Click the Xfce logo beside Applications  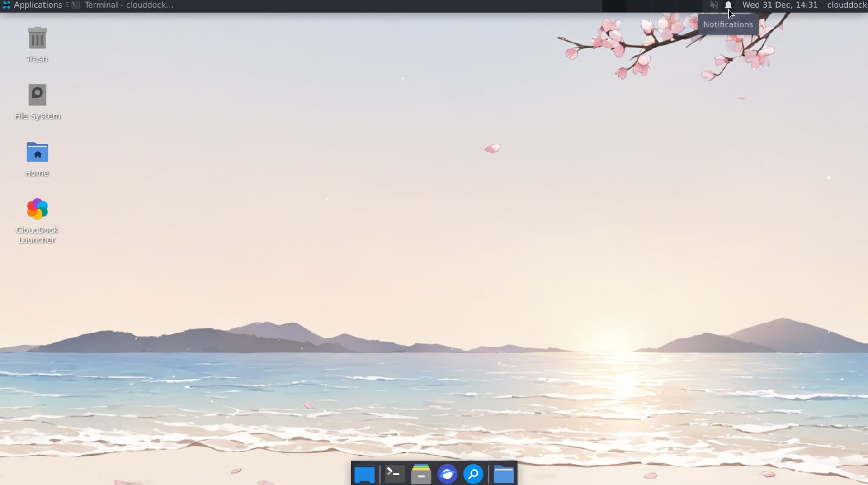6,5
